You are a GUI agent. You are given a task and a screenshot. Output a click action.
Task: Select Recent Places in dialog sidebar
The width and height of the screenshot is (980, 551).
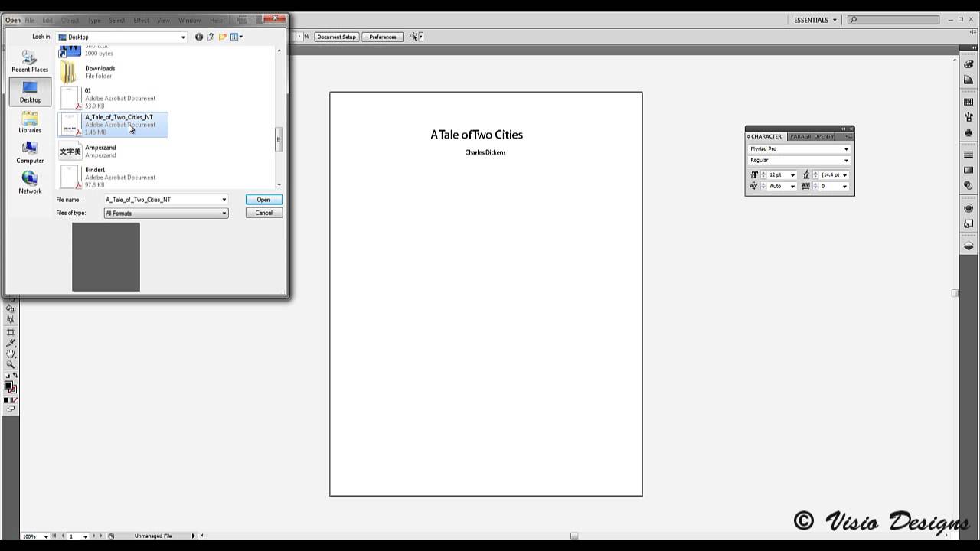click(30, 61)
